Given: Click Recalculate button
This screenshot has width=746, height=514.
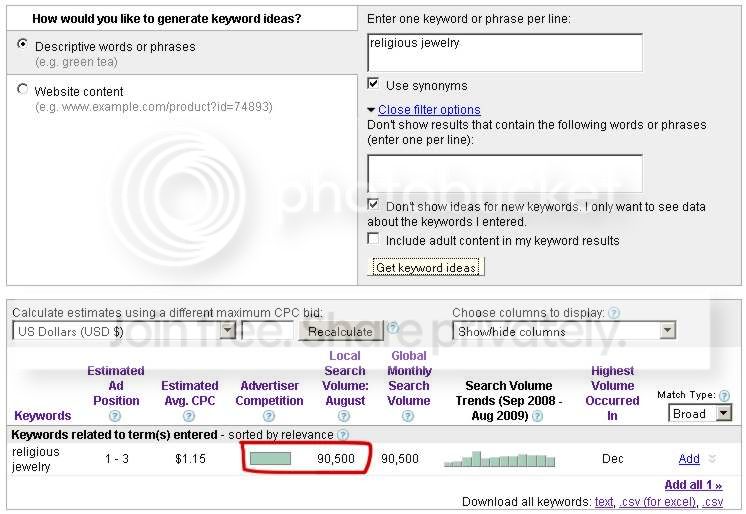Looking at the screenshot, I should [x=341, y=331].
